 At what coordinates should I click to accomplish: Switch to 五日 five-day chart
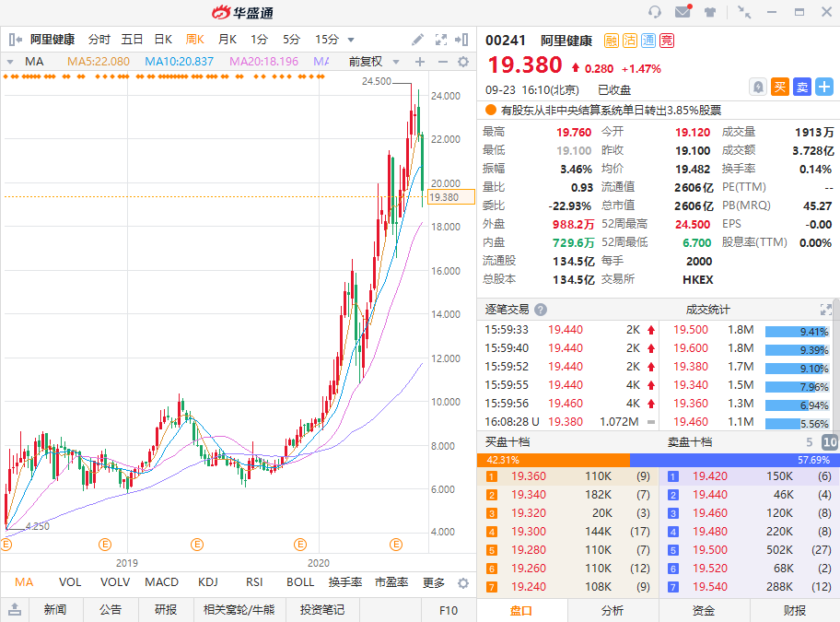pyautogui.click(x=132, y=39)
